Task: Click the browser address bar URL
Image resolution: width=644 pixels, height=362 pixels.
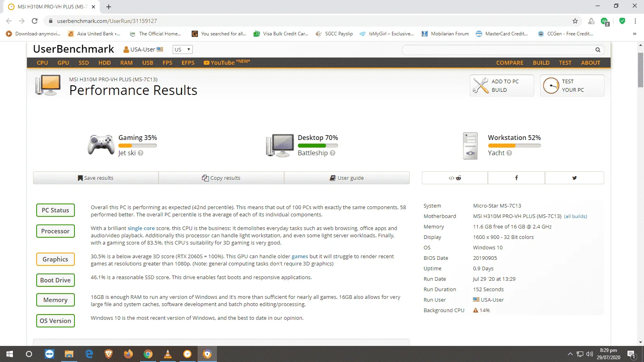Action: click(x=107, y=21)
